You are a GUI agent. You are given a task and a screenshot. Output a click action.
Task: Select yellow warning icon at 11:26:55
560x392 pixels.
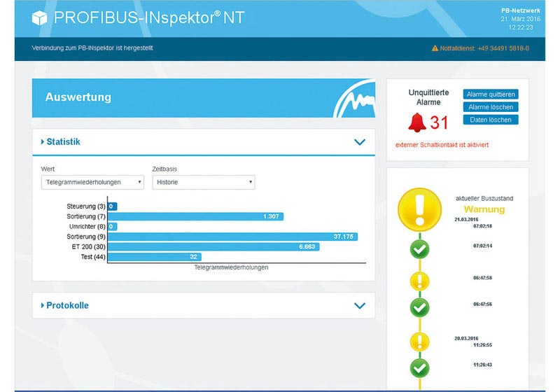(419, 342)
